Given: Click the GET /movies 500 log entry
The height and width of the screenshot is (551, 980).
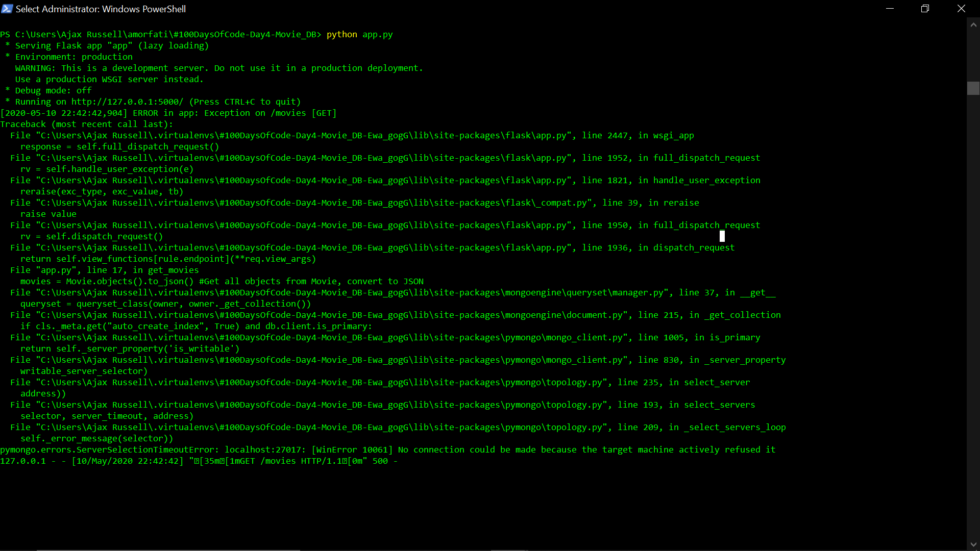Looking at the screenshot, I should (199, 461).
